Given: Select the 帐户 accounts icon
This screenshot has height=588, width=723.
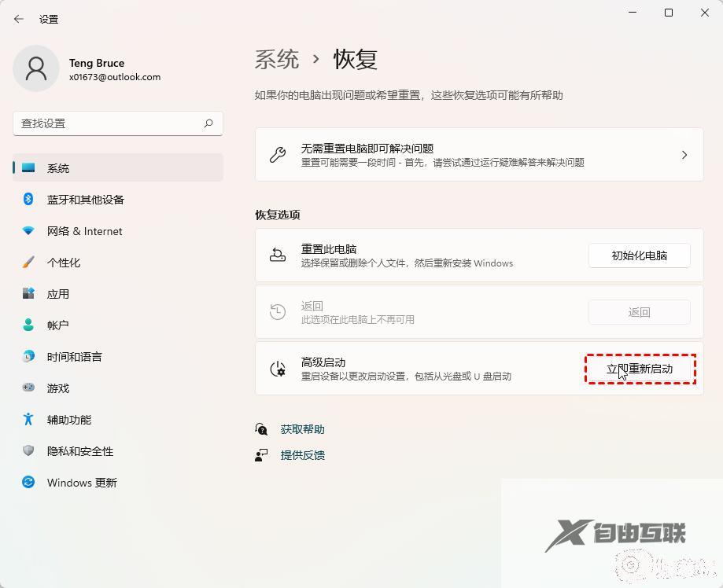Looking at the screenshot, I should pyautogui.click(x=29, y=325).
